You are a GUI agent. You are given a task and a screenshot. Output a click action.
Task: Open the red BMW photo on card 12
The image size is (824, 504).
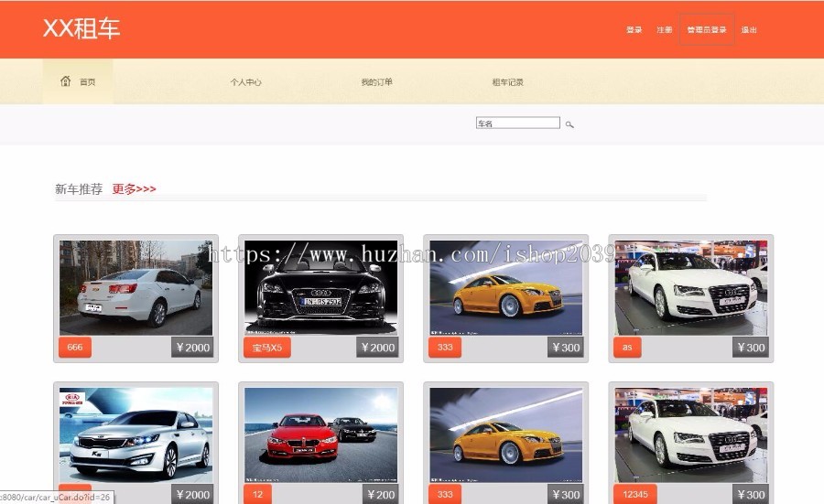click(x=320, y=434)
